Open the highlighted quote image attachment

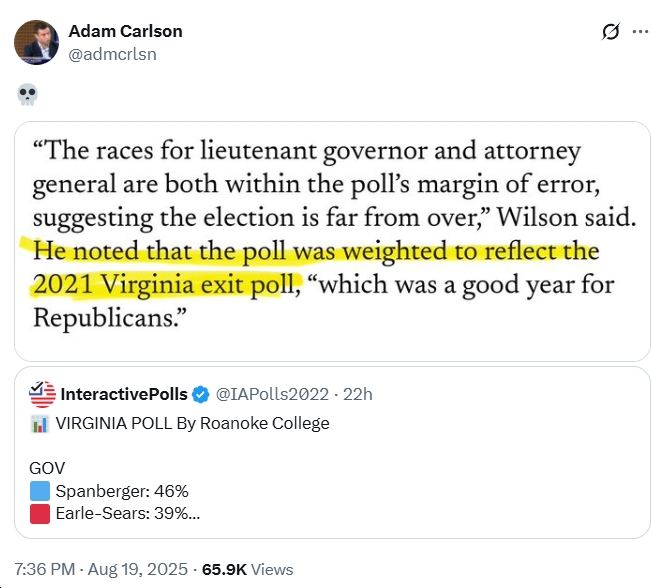pos(332,241)
